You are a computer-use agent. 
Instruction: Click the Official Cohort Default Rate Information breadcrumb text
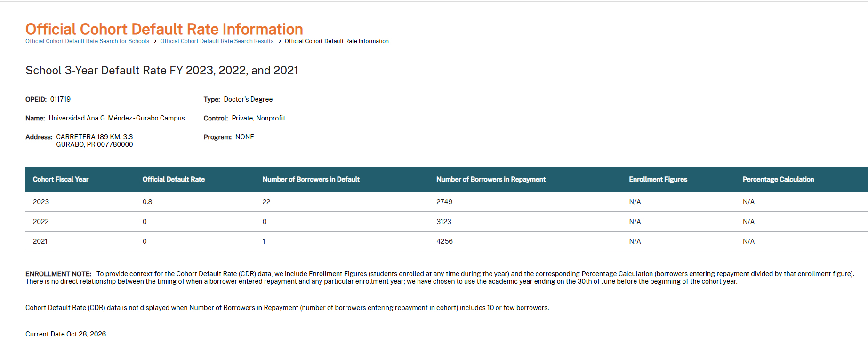[337, 41]
